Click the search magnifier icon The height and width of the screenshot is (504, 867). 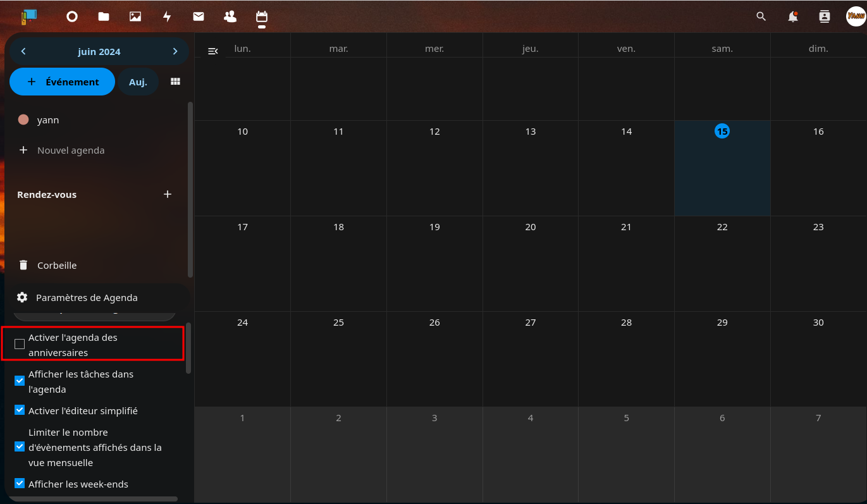(x=761, y=17)
